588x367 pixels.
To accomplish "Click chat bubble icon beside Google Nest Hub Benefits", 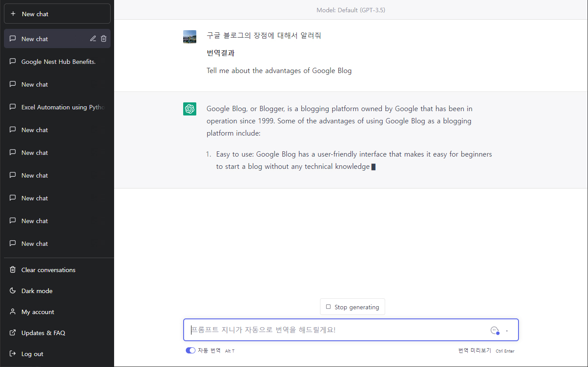I will pyautogui.click(x=13, y=61).
